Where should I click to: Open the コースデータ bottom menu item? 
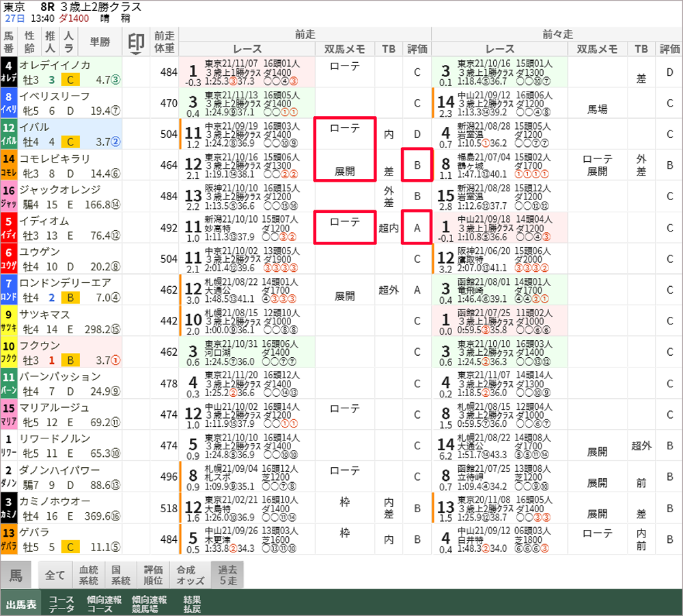click(61, 604)
